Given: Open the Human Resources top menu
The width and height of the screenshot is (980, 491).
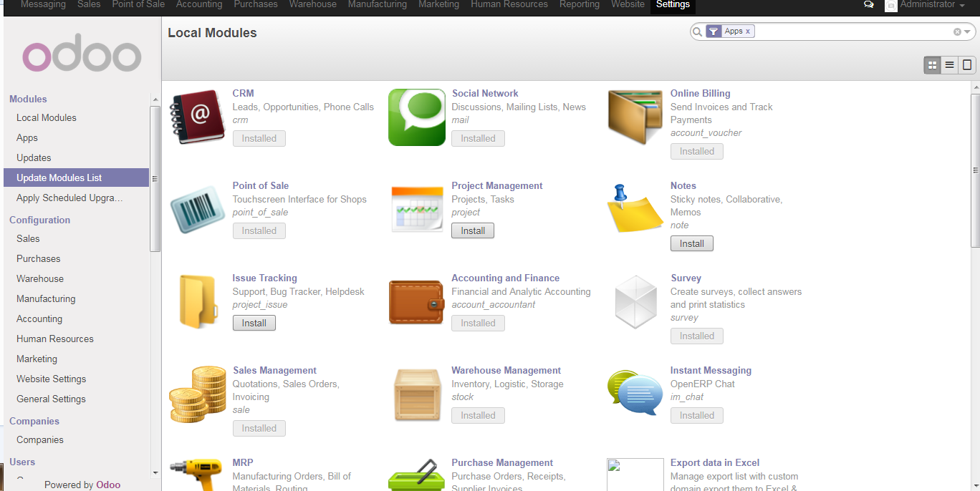Looking at the screenshot, I should point(509,4).
